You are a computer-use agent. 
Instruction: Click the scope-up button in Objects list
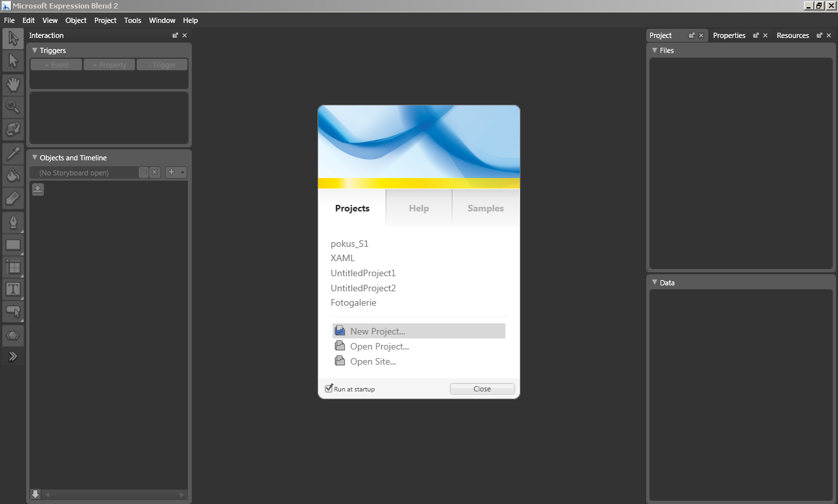(38, 189)
